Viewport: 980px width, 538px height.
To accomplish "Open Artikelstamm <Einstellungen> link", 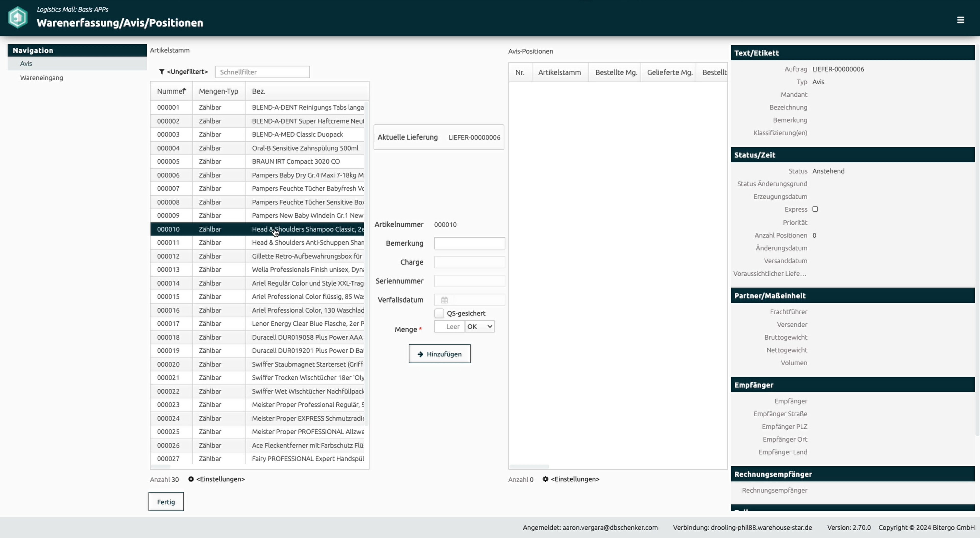I will pos(220,479).
